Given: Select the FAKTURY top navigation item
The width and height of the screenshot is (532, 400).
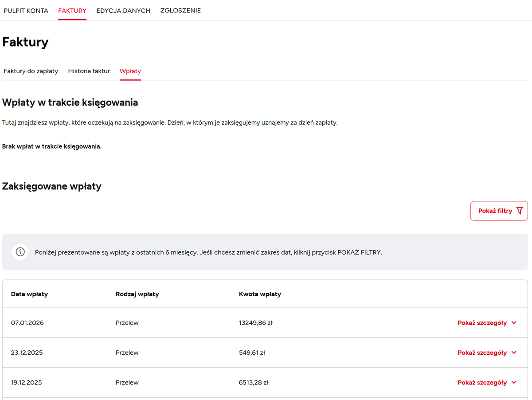Looking at the screenshot, I should [72, 11].
